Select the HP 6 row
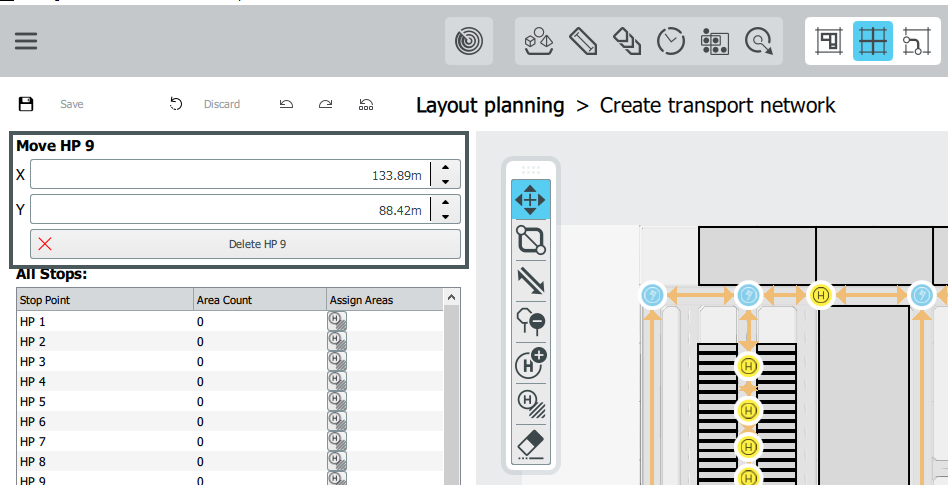The width and height of the screenshot is (948, 485). click(230, 422)
